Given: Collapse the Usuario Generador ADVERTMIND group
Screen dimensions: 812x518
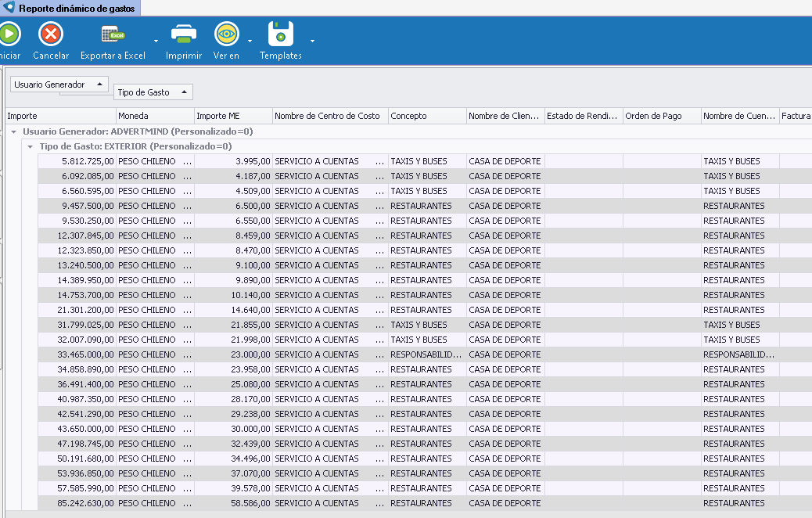Looking at the screenshot, I should pyautogui.click(x=14, y=131).
